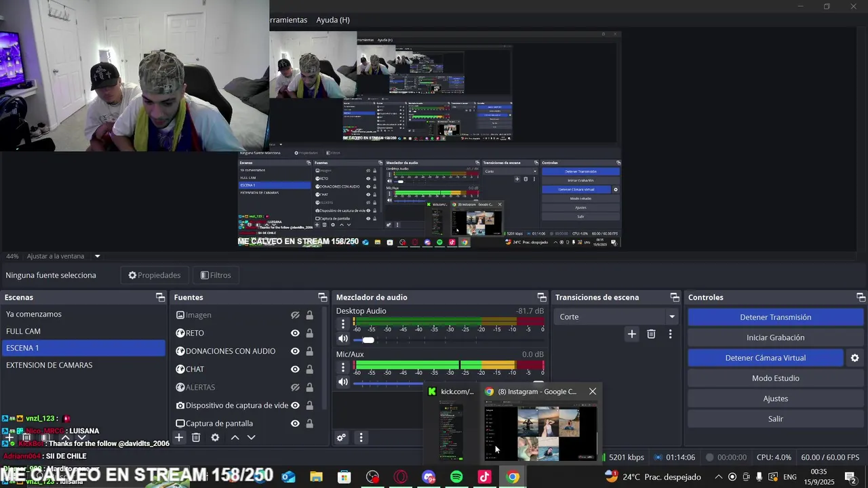Select the ESCENA 1 scene

coord(83,348)
